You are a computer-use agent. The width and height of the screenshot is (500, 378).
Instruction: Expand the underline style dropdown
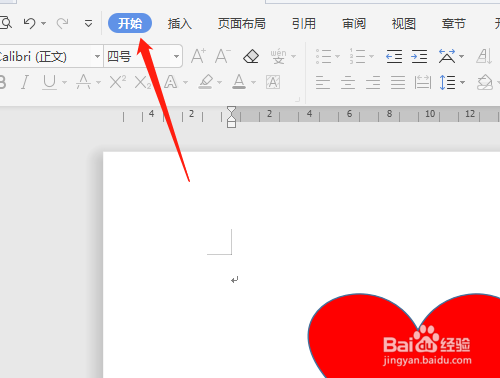point(64,82)
